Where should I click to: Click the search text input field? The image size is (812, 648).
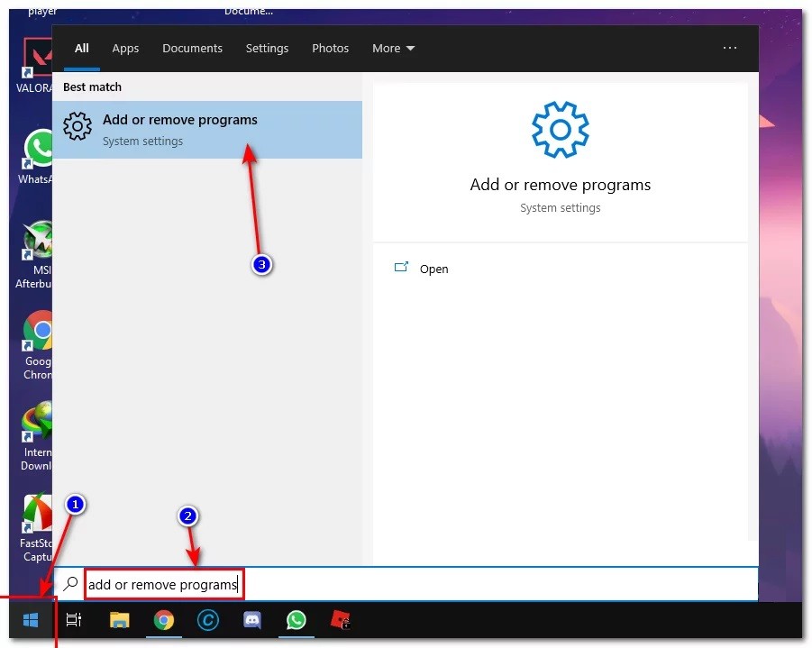[x=406, y=584]
